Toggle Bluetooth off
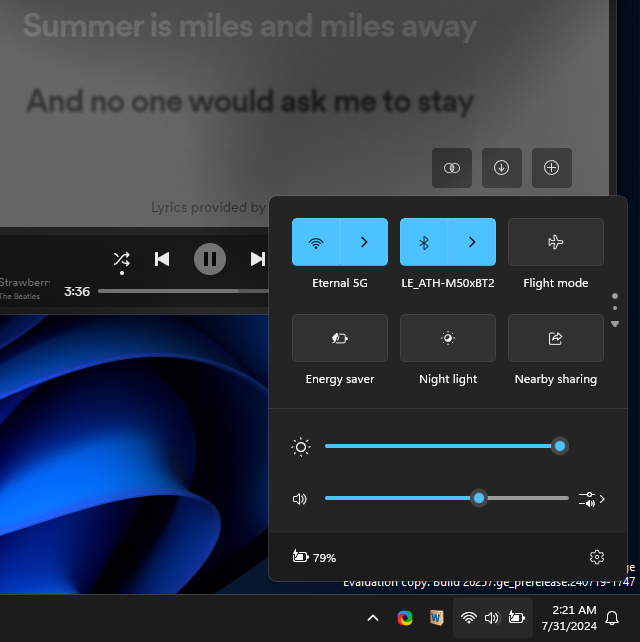 coord(424,242)
